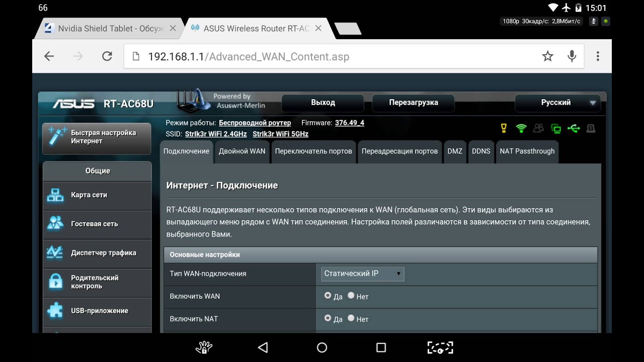Activate voice search microphone icon
644x362 pixels.
pos(572,56)
